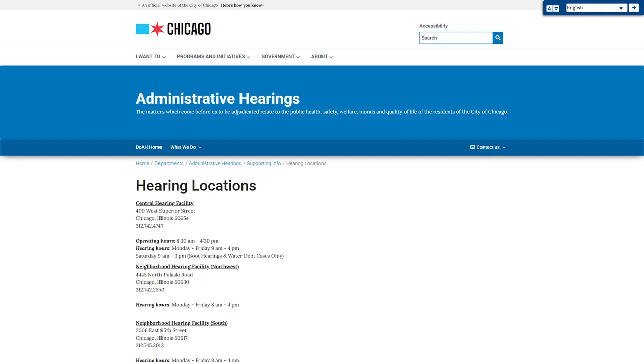Follow the Administrative Hearings breadcrumb link

tap(215, 163)
